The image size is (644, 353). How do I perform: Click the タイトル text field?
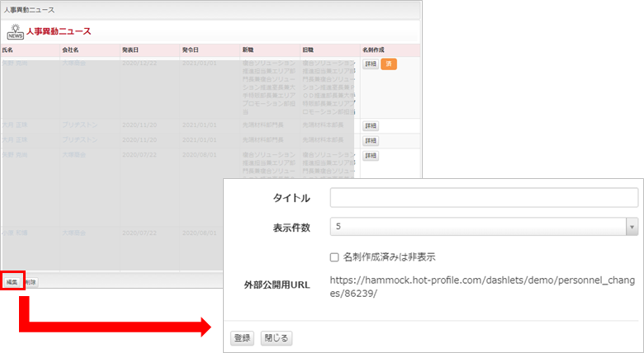click(x=483, y=198)
